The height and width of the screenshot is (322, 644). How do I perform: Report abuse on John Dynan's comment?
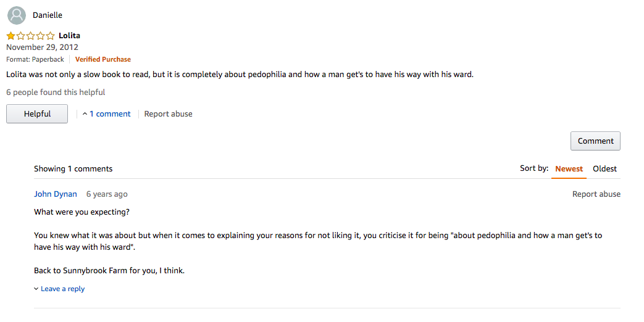pos(596,194)
